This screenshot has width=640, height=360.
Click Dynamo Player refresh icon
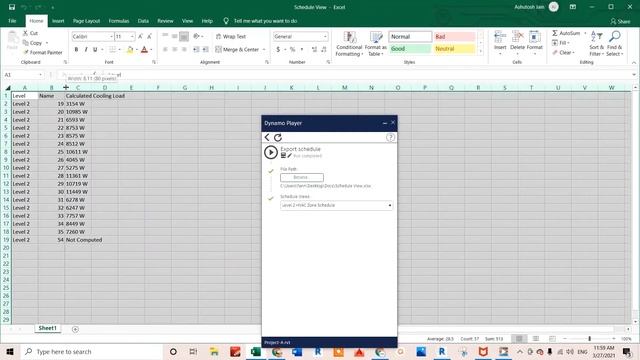(278, 138)
